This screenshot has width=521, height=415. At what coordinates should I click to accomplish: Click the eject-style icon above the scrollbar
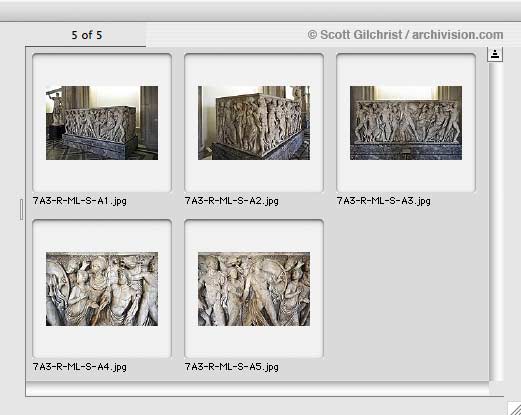tap(495, 54)
